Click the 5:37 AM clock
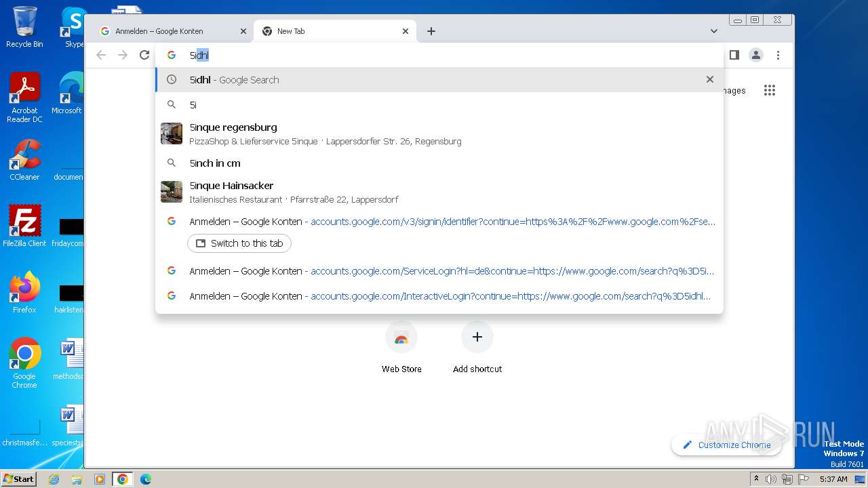This screenshot has width=868, height=488. pyautogui.click(x=833, y=479)
